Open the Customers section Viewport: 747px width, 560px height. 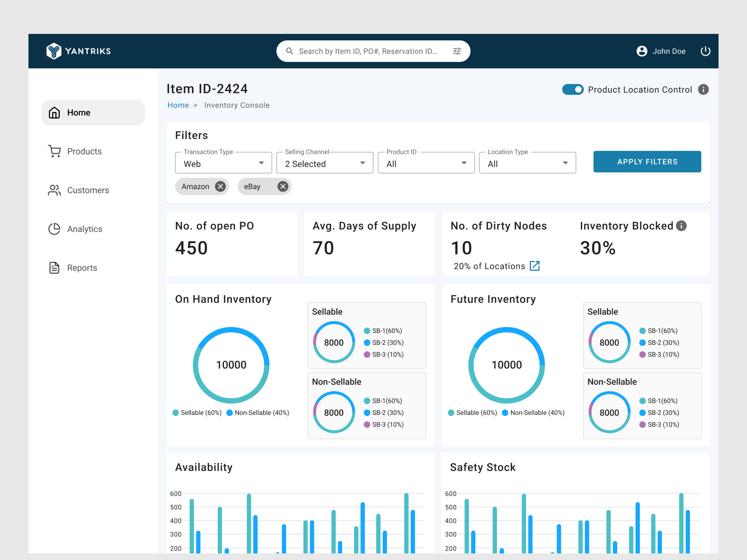pyautogui.click(x=88, y=190)
